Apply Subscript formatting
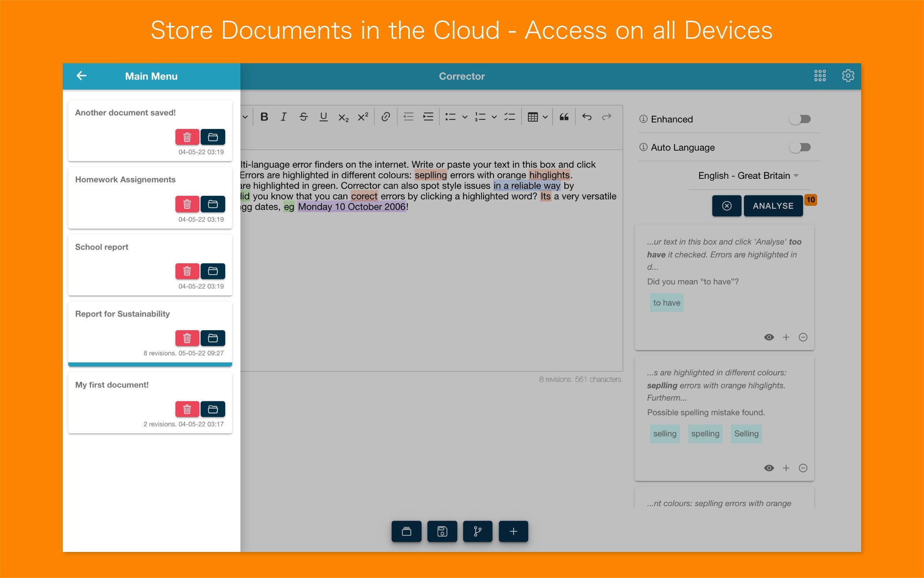 [343, 117]
